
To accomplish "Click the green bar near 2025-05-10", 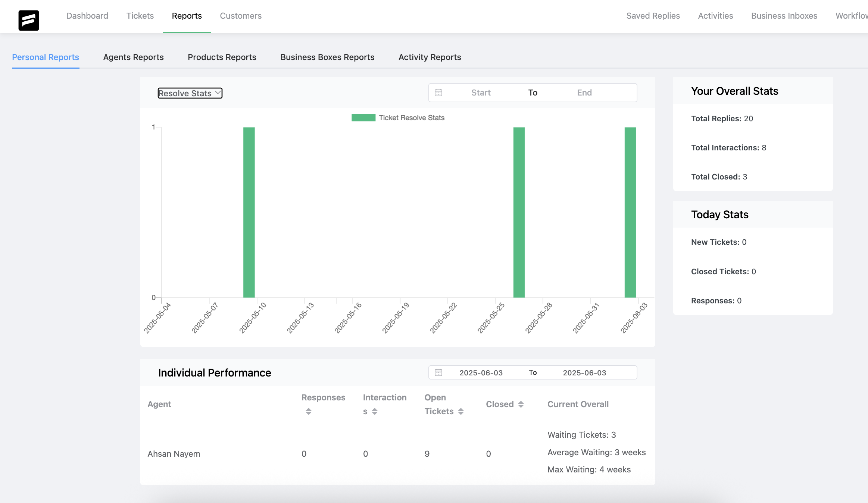I will (x=249, y=213).
